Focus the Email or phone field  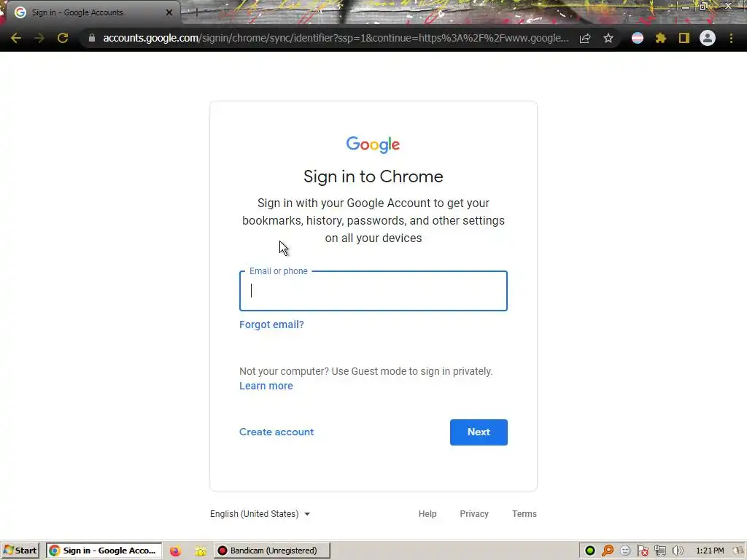373,291
